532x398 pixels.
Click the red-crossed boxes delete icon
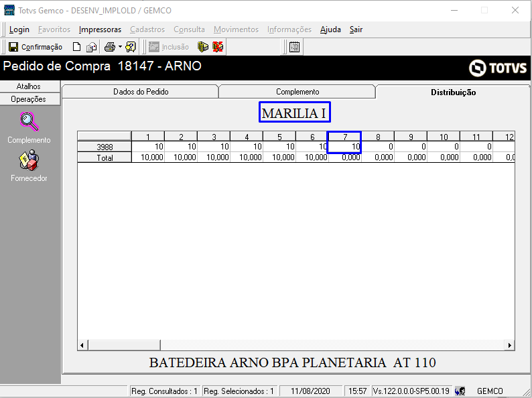pyautogui.click(x=218, y=47)
